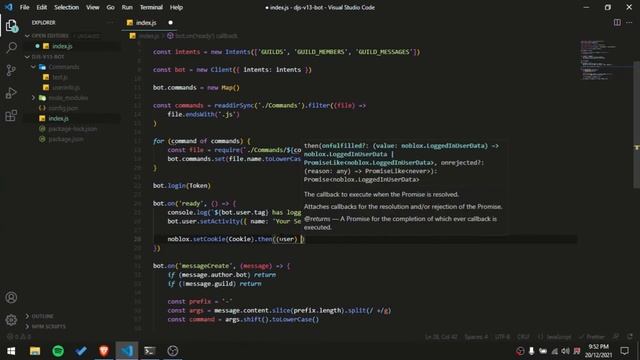Click the feedback icon in status bar
640x360 pixels.
(616, 337)
